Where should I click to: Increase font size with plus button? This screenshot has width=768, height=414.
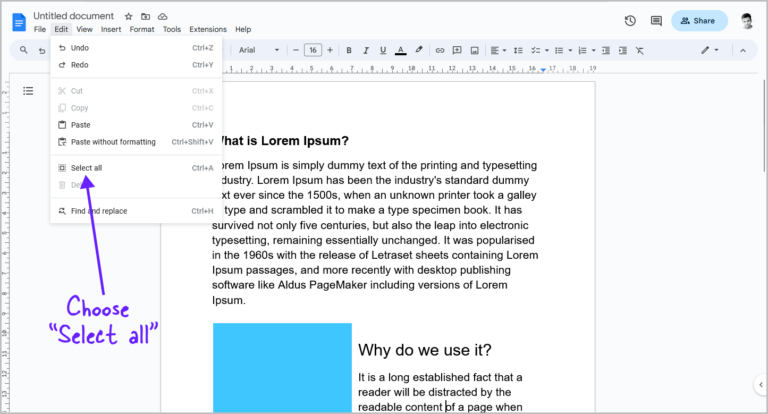point(330,50)
